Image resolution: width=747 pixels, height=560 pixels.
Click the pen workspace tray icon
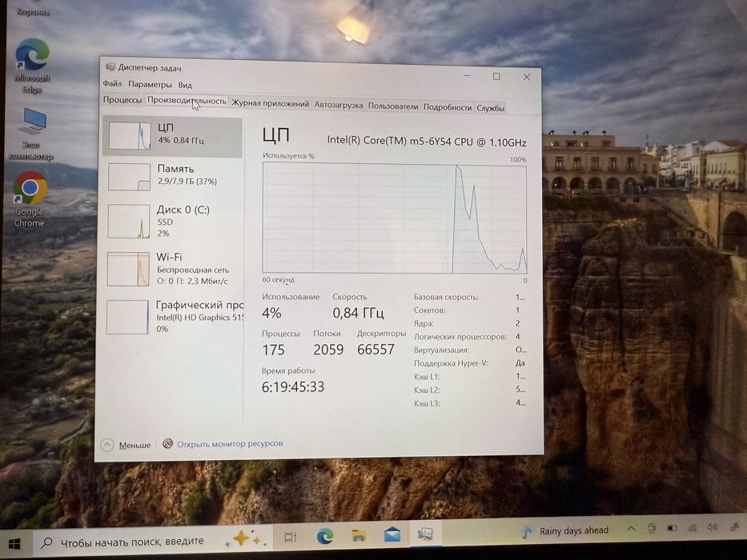pos(735,526)
